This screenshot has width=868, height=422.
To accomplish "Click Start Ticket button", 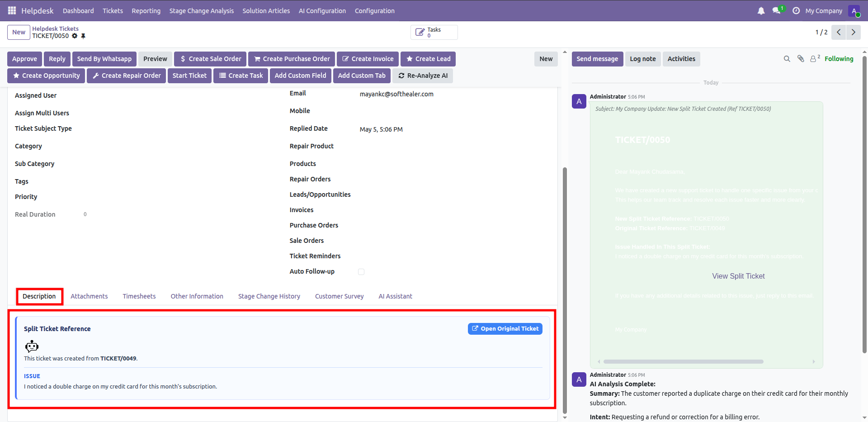I will 189,76.
